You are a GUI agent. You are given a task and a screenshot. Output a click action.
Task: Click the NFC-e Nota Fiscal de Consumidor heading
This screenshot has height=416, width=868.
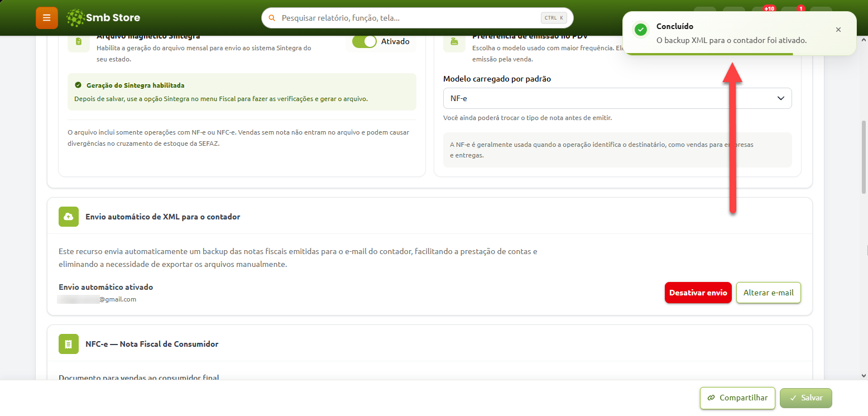pyautogui.click(x=152, y=344)
